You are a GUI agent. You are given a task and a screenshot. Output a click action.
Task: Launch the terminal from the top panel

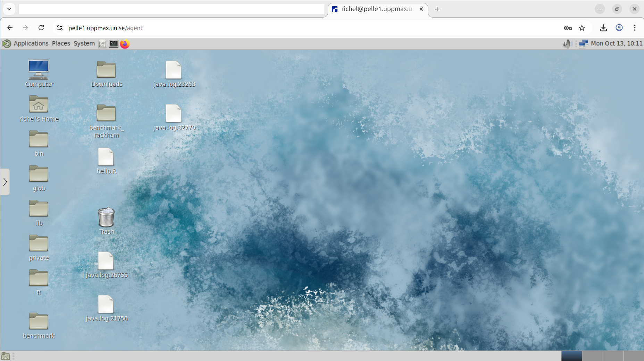[x=113, y=44]
